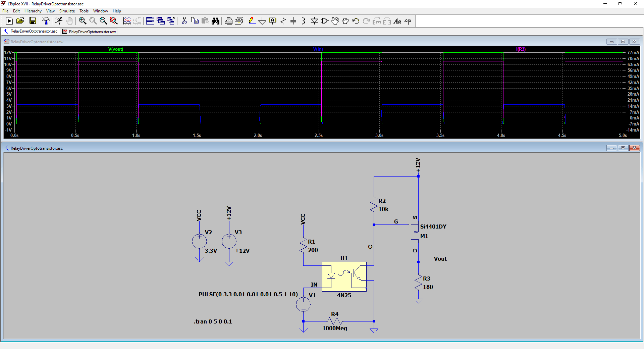
Task: Place a capacitor component
Action: [293, 21]
